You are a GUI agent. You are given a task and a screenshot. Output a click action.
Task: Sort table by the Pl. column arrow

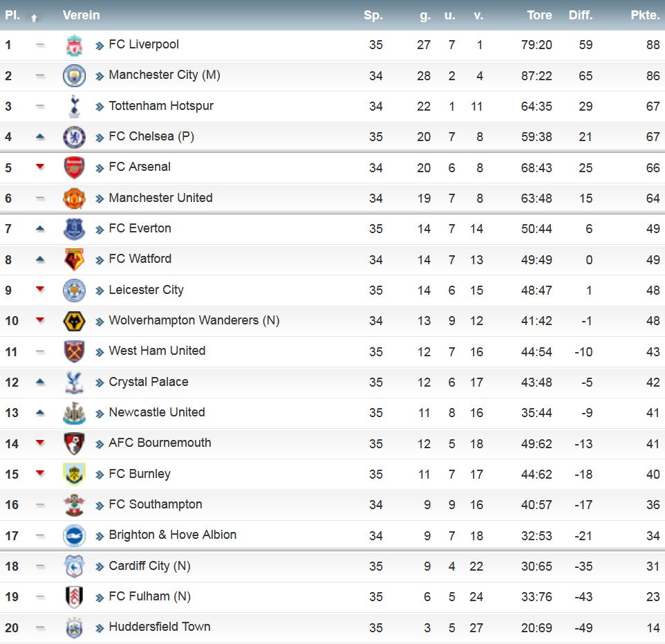[35, 18]
